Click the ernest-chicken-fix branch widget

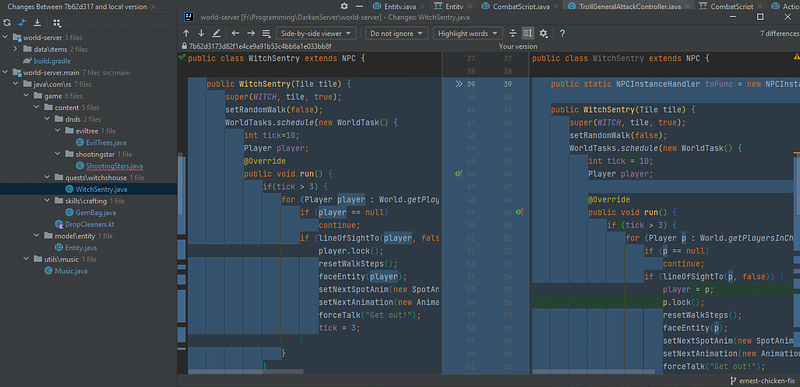[x=762, y=381]
